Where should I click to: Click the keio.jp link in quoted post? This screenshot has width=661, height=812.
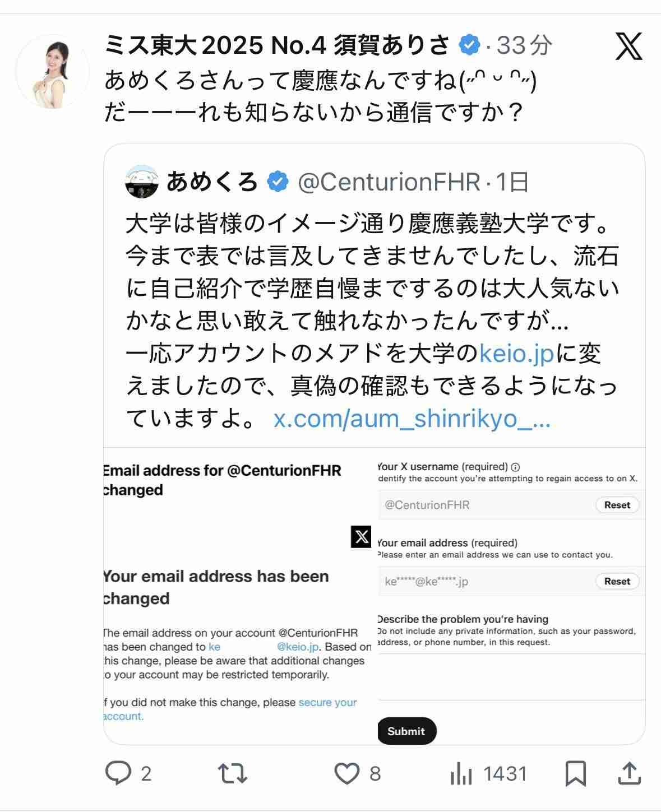coord(516,354)
